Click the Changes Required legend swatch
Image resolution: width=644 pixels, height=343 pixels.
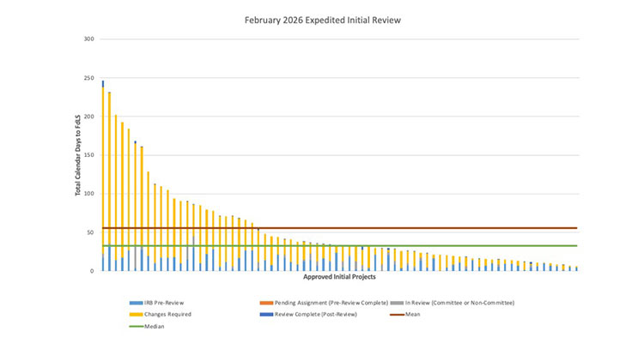[x=137, y=315]
